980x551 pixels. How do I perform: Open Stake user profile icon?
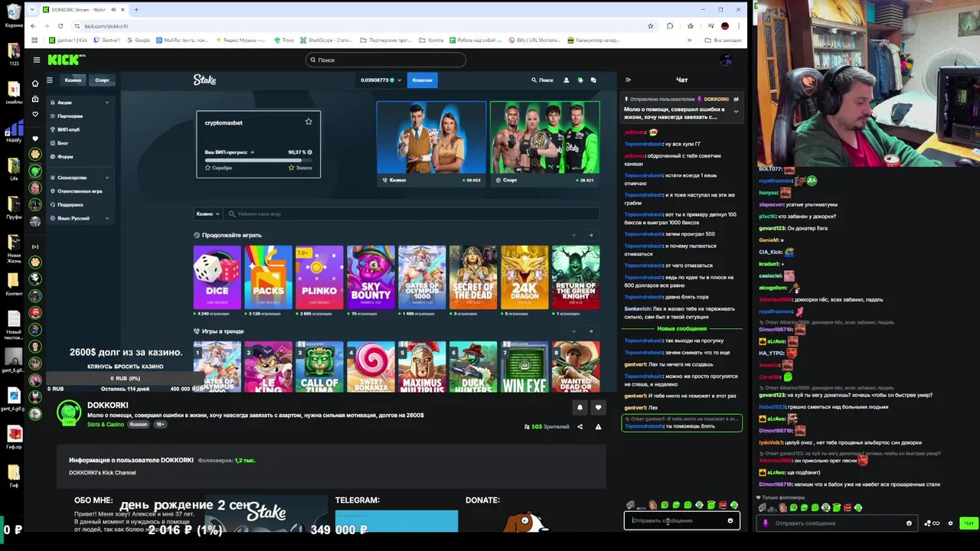pos(567,80)
